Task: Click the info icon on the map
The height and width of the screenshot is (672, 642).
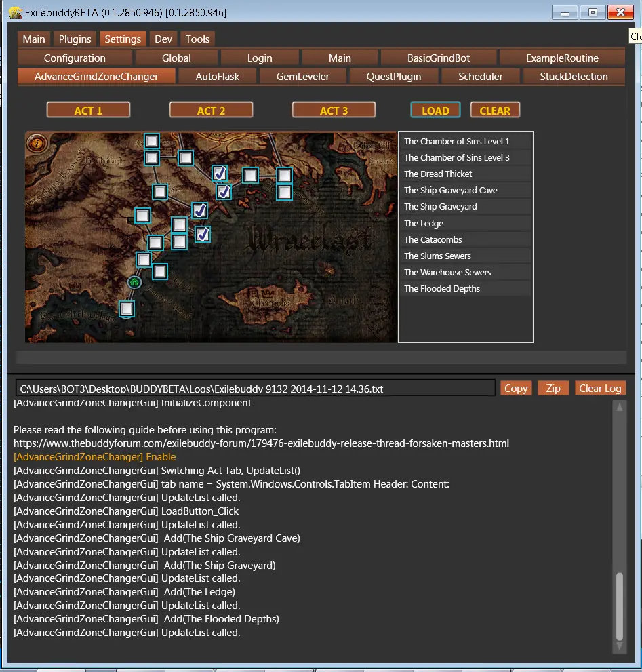Action: pyautogui.click(x=36, y=143)
